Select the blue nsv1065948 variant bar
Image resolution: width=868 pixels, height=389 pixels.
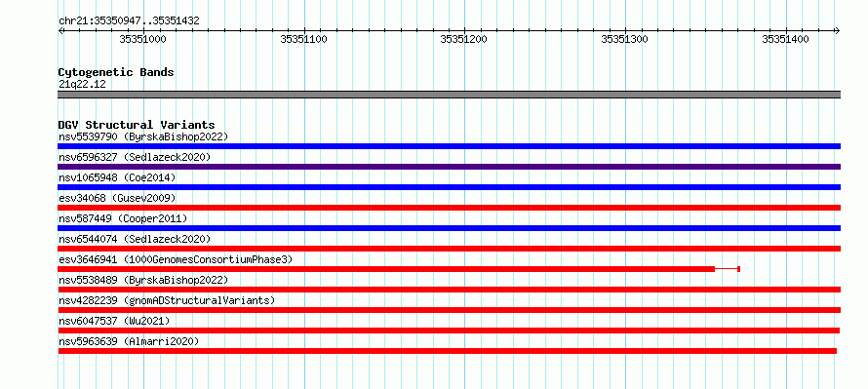tap(449, 187)
